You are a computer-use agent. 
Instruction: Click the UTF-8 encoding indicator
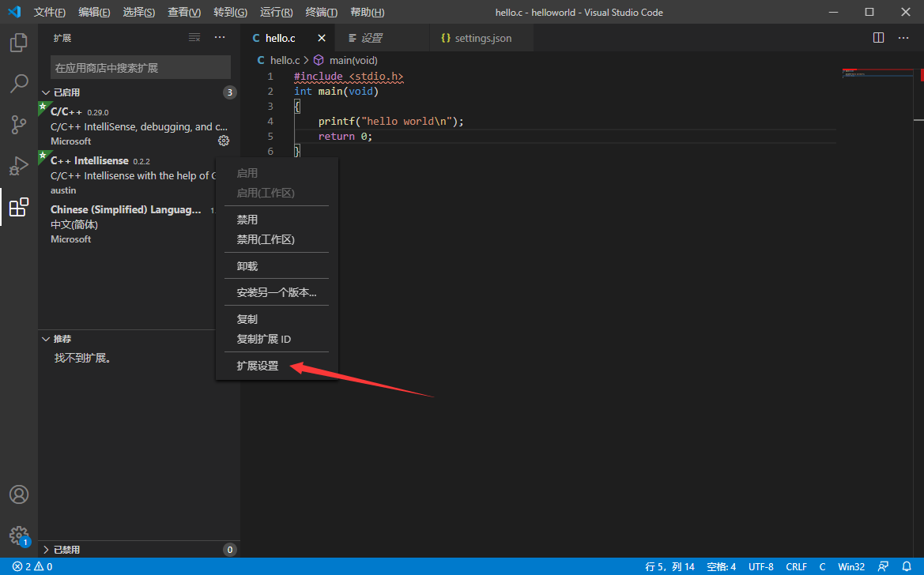click(760, 567)
